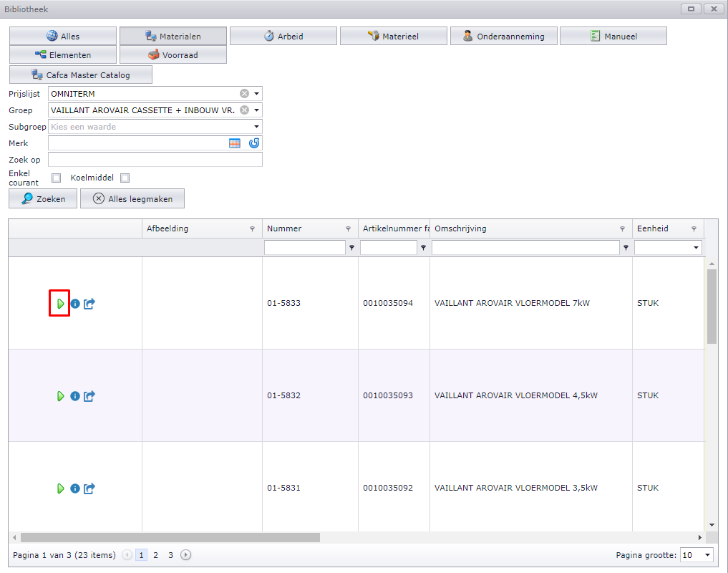Image resolution: width=728 pixels, height=573 pixels.
Task: Click the Alles leegmaken button
Action: tap(132, 198)
